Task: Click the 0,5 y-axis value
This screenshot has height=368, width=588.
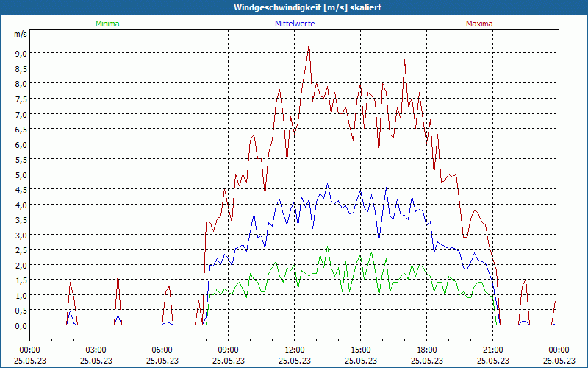Action: tap(21, 311)
